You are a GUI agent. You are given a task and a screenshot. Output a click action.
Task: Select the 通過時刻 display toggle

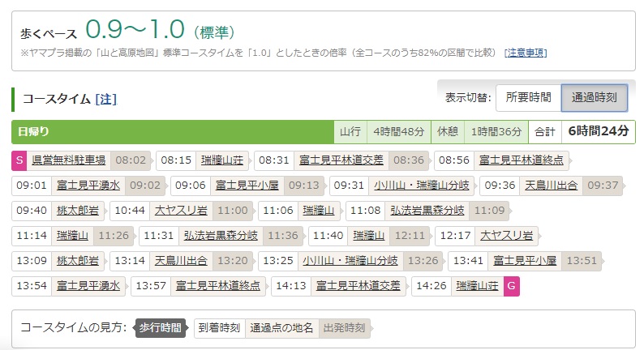pyautogui.click(x=594, y=97)
